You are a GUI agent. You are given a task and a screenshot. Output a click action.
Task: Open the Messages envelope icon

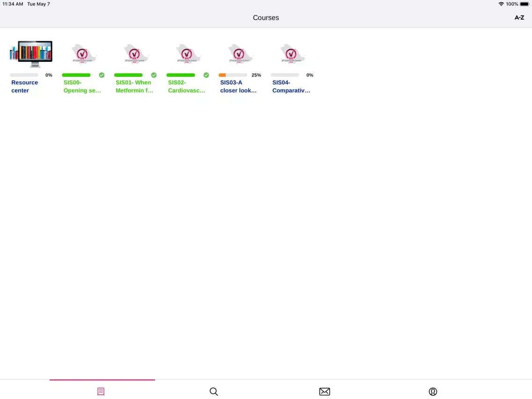(x=325, y=391)
